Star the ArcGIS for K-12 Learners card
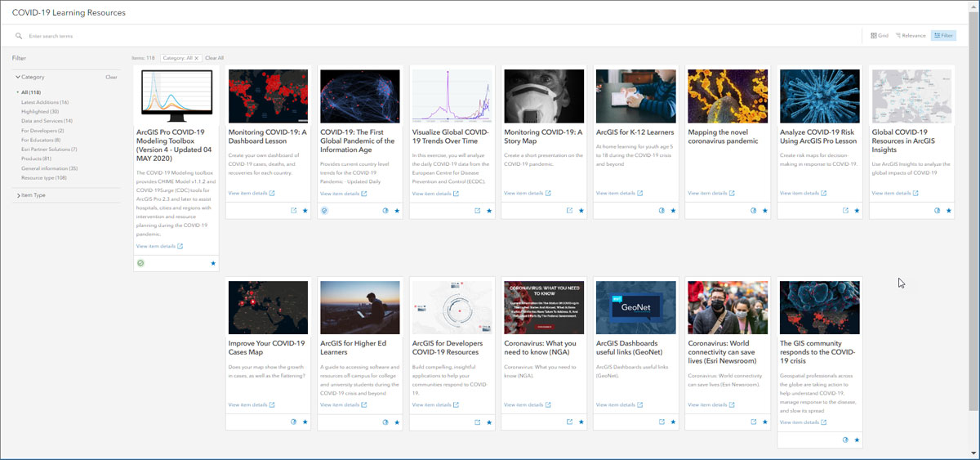 tap(673, 210)
